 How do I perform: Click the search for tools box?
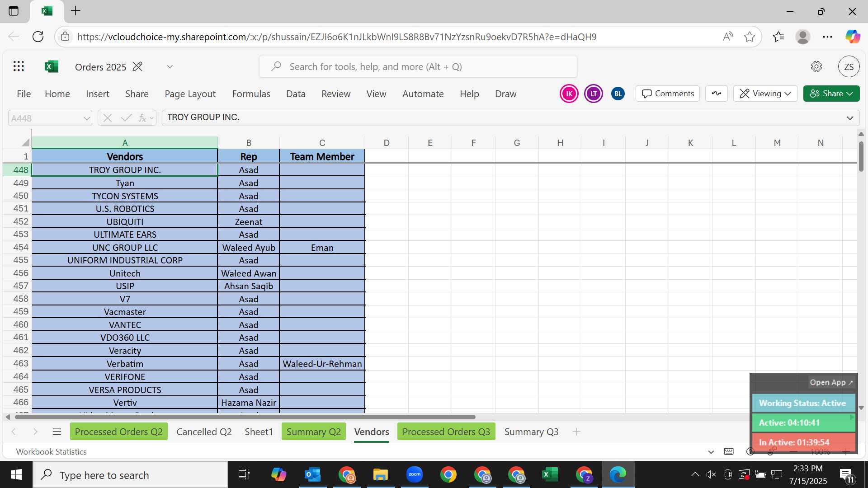point(418,66)
